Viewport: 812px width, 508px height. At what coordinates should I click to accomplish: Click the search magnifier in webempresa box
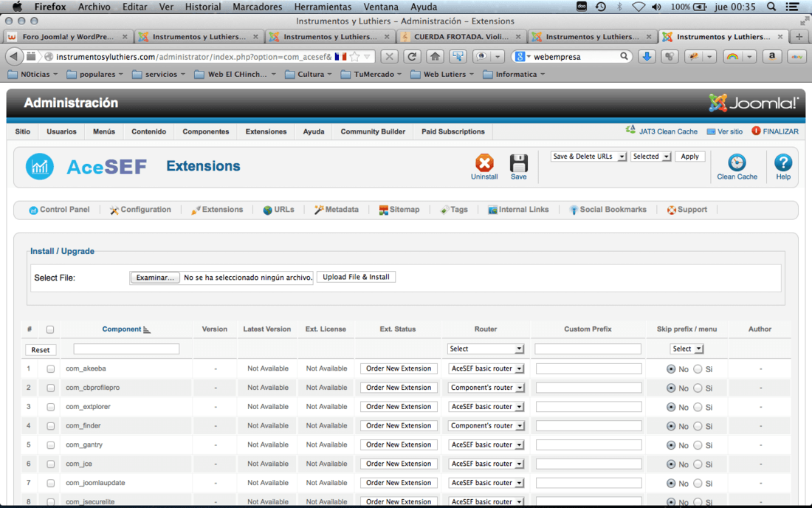point(624,56)
